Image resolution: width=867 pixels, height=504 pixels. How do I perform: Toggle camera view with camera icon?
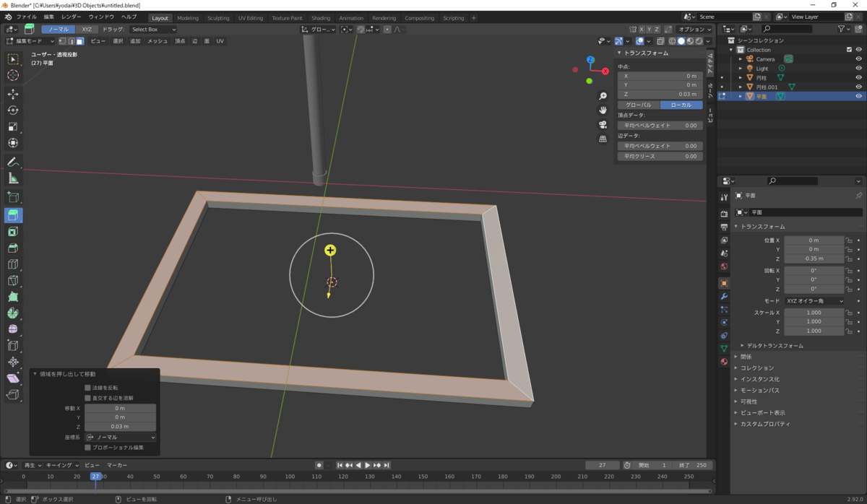603,124
